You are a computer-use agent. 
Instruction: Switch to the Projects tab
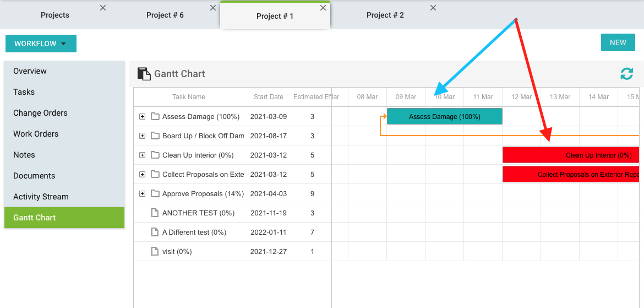tap(55, 15)
